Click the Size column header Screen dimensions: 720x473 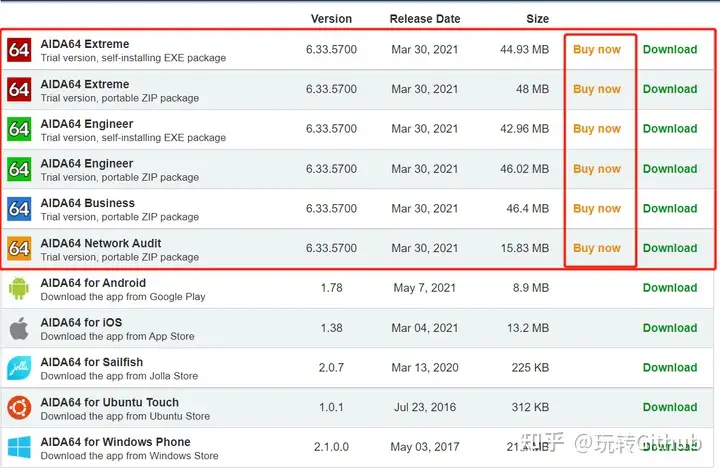[538, 19]
